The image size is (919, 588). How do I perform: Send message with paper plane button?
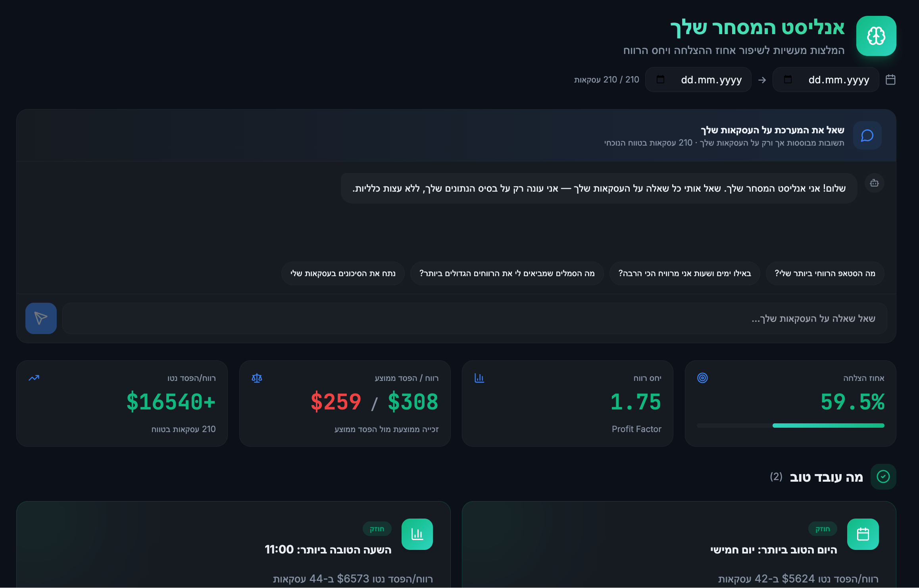pos(41,318)
